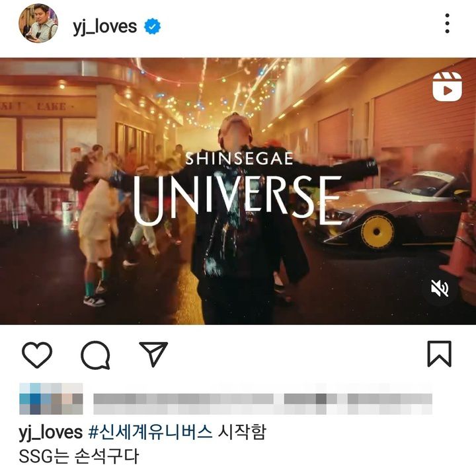Image resolution: width=476 pixels, height=471 pixels.
Task: Open comments via speech bubble icon
Action: coord(95,355)
